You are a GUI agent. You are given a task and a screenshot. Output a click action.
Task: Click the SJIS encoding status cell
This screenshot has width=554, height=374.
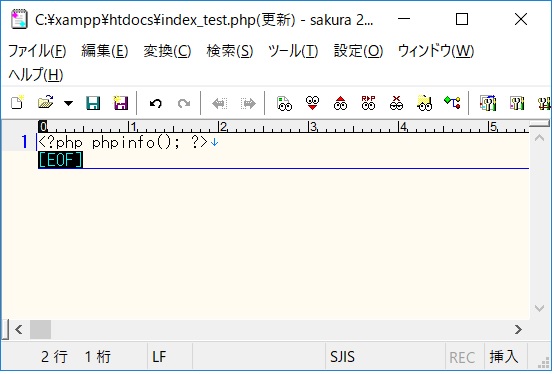coord(385,357)
